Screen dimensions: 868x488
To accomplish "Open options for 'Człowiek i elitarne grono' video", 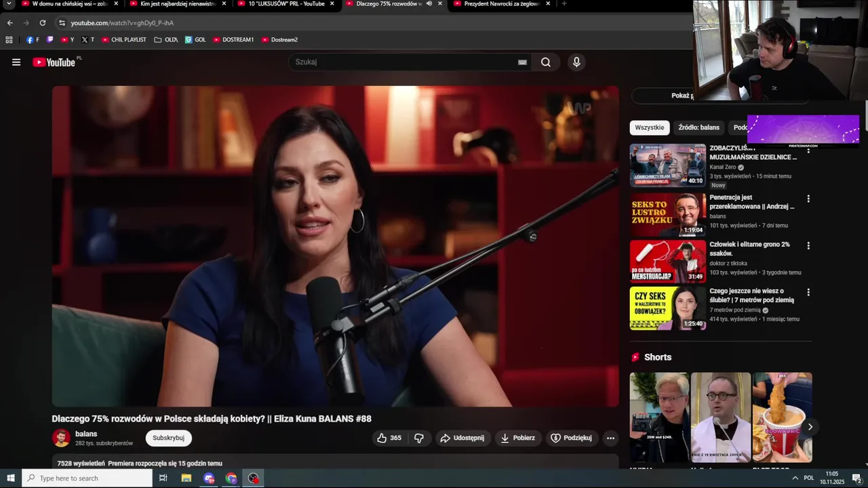I will pos(808,245).
